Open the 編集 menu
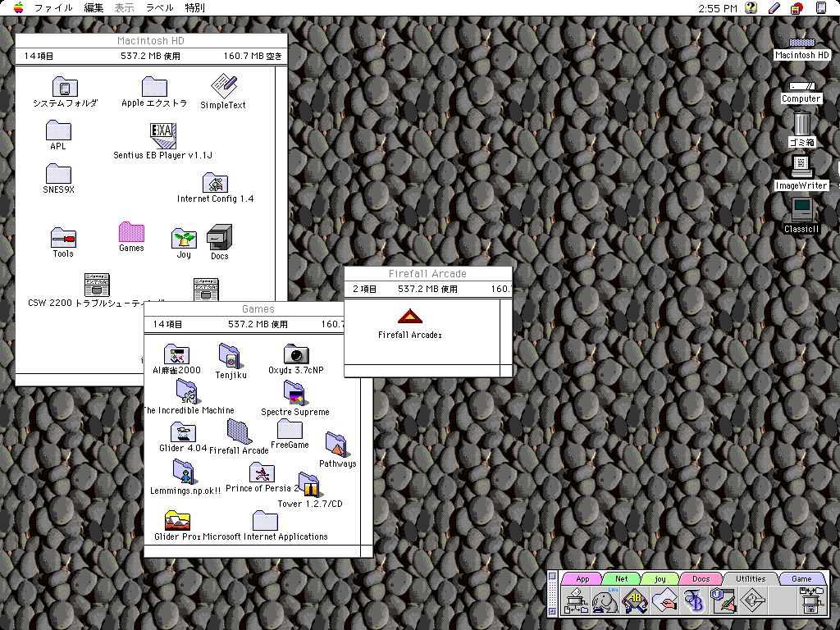The height and width of the screenshot is (630, 840). pos(94,7)
